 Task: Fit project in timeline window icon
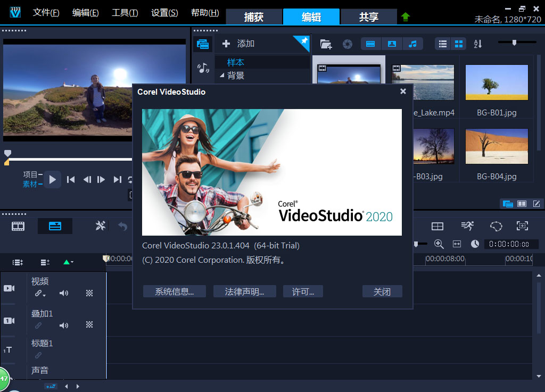pos(457,244)
